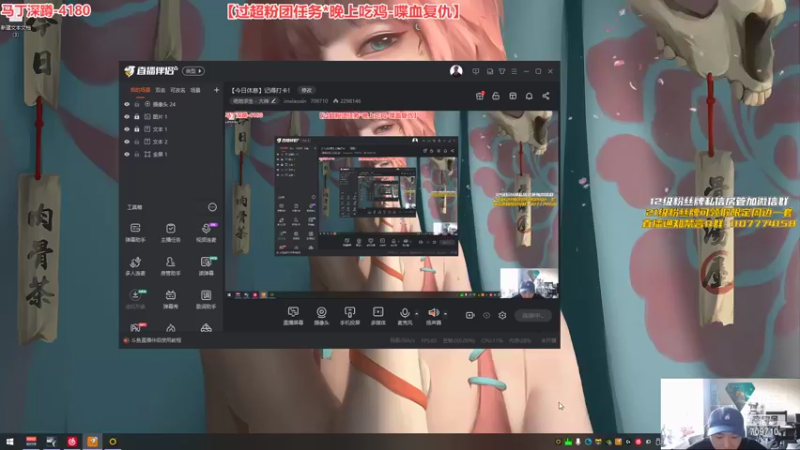
Task: Start recording with the camcorder icon
Action: click(x=470, y=315)
